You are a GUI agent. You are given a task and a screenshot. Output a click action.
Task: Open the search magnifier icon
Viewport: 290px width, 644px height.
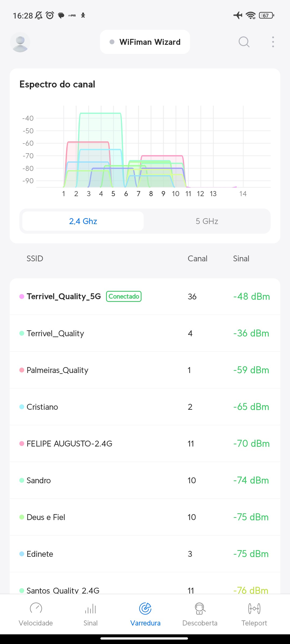pyautogui.click(x=244, y=42)
